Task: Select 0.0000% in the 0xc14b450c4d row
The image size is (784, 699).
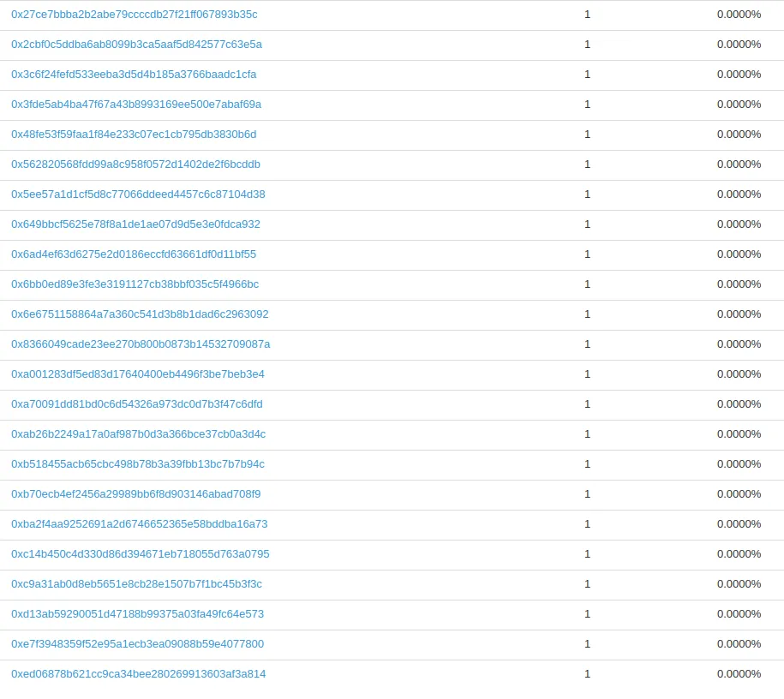Action: pos(739,554)
